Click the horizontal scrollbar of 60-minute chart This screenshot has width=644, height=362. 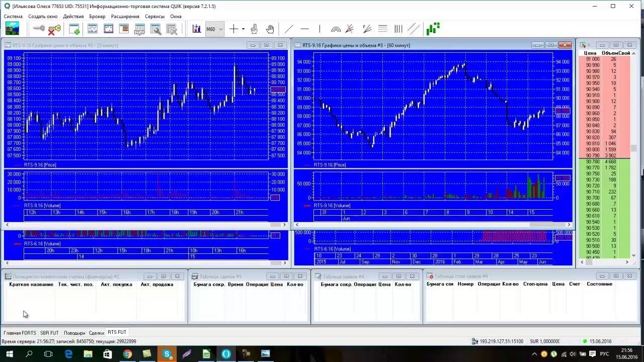tap(433, 225)
